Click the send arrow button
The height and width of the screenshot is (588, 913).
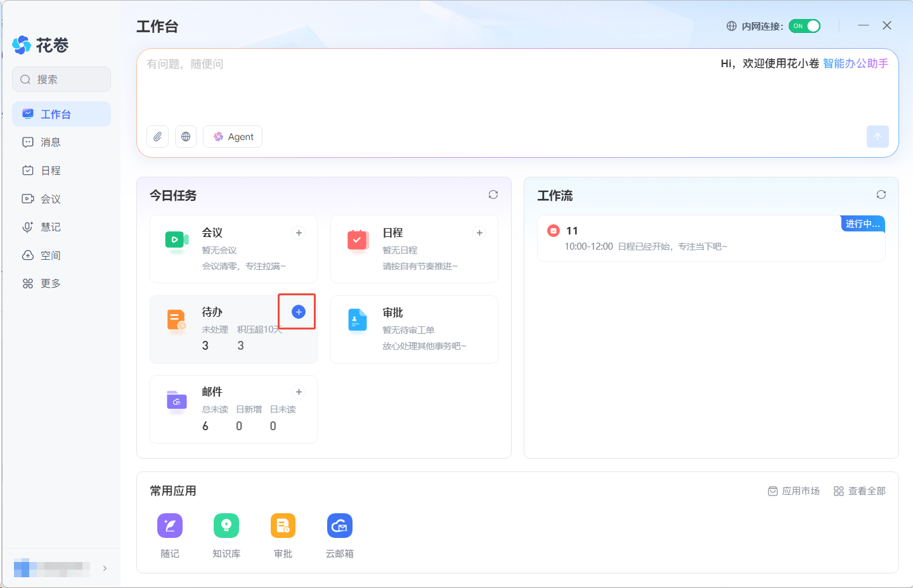coord(877,137)
